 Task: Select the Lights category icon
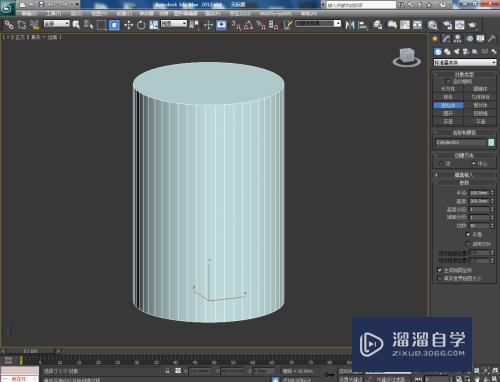coord(456,51)
